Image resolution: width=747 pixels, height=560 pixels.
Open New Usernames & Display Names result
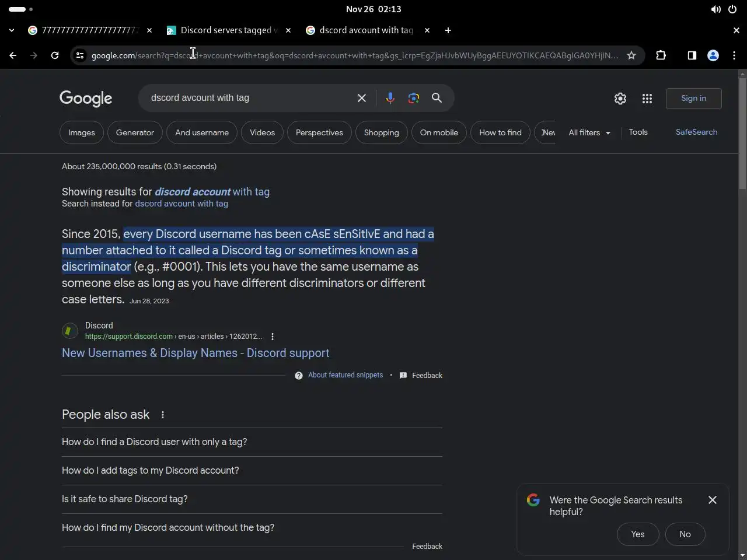pos(196,353)
